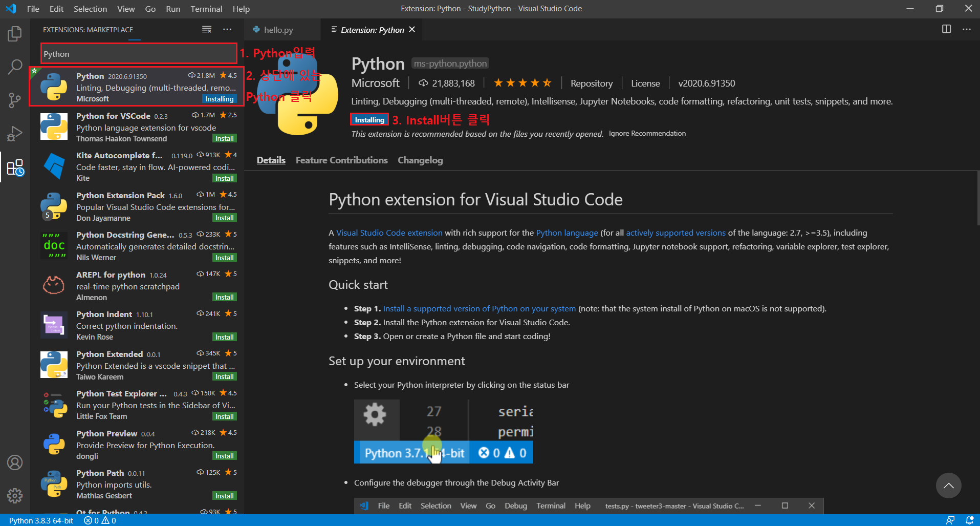Select Python 3.8.3 64-bit interpreter in status bar
980x526 pixels.
[x=41, y=520]
